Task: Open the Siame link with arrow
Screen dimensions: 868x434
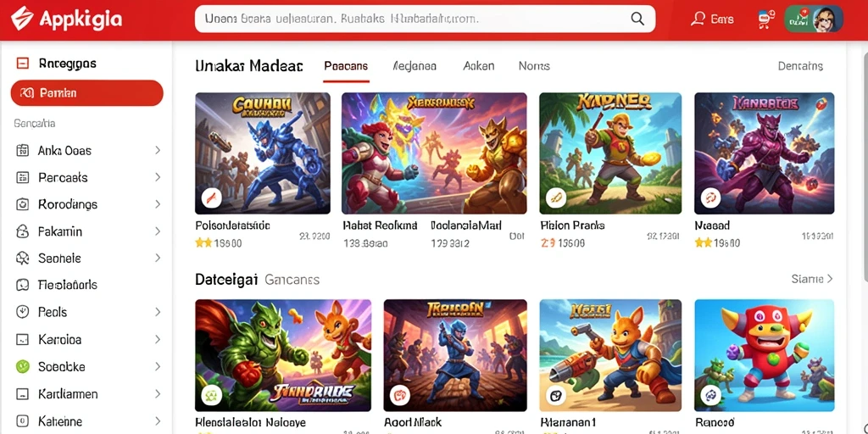Action: pyautogui.click(x=812, y=279)
